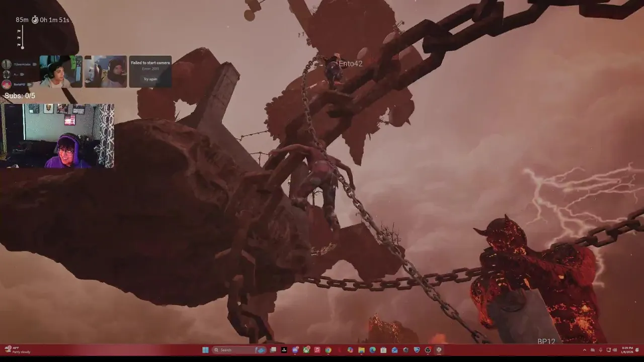Image resolution: width=644 pixels, height=362 pixels.
Task: Open Google Chrome from the taskbar
Action: (328, 350)
